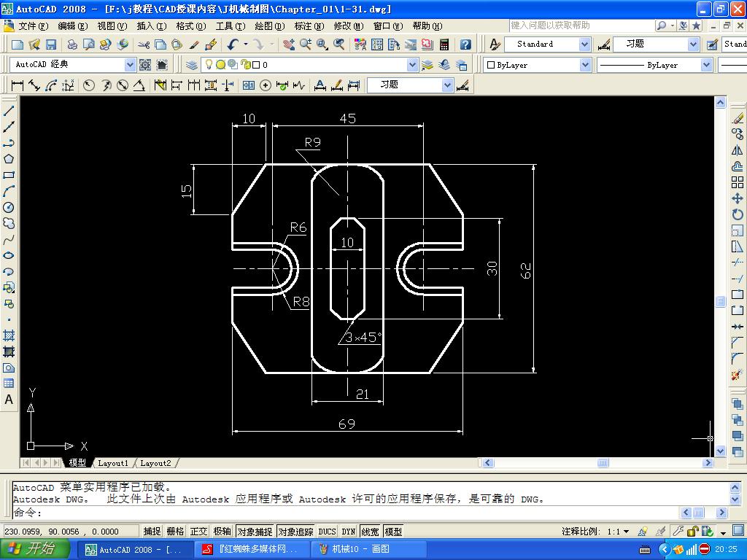This screenshot has height=560, width=747.
Task: Select the Rotate tool in modify toolbar
Action: pyautogui.click(x=738, y=215)
